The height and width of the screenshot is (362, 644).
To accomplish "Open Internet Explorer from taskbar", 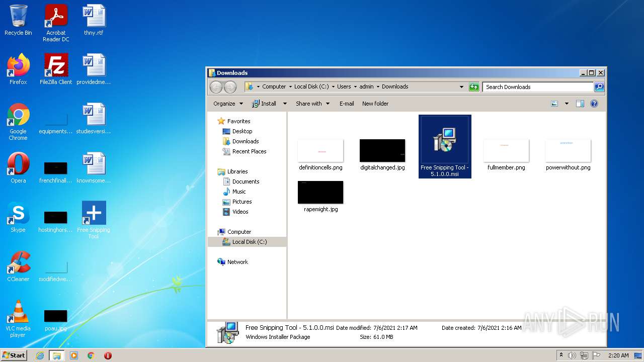I will pyautogui.click(x=40, y=355).
